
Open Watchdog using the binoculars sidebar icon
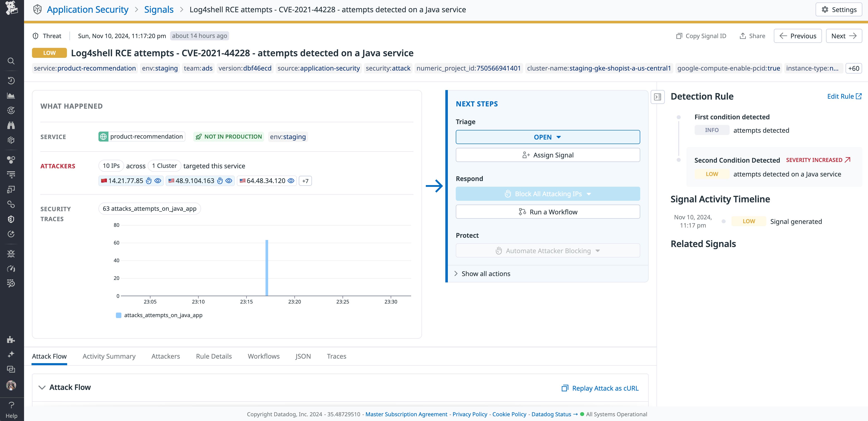[x=11, y=125]
